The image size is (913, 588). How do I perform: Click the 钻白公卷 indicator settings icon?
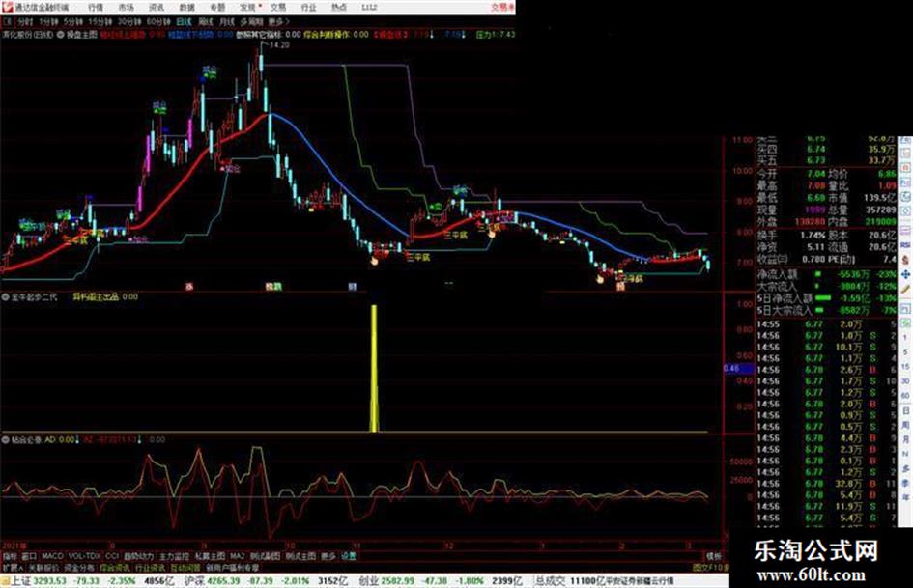(5, 440)
